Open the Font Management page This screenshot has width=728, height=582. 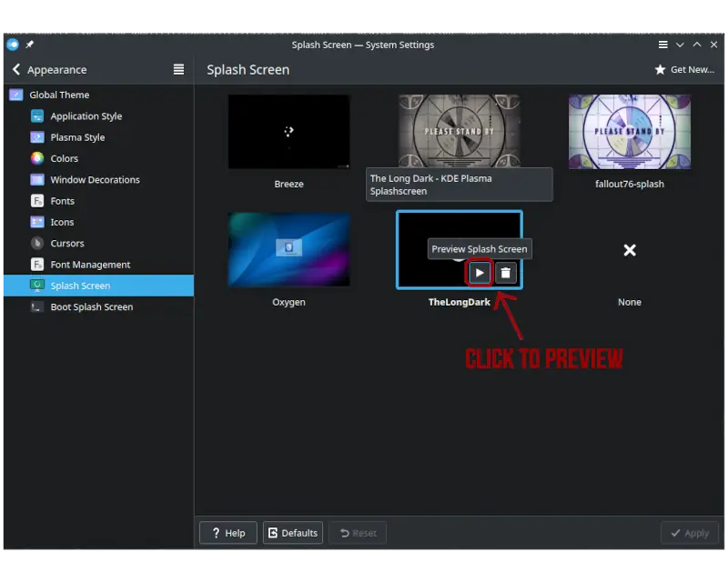coord(90,265)
